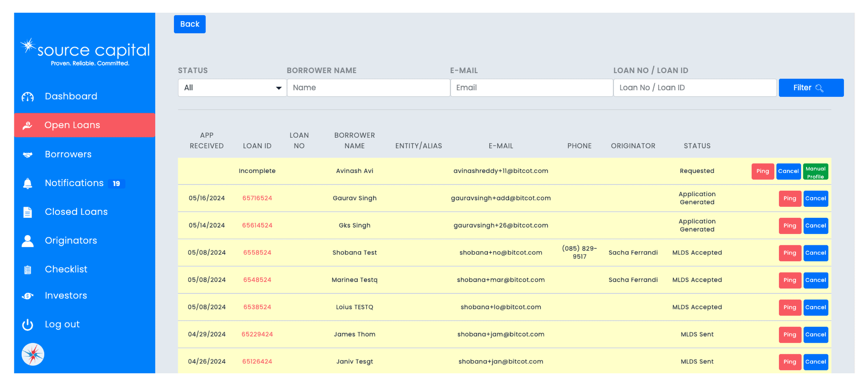Click the Checklist clipboard icon
Viewport: 868px width, 386px height.
tap(28, 269)
